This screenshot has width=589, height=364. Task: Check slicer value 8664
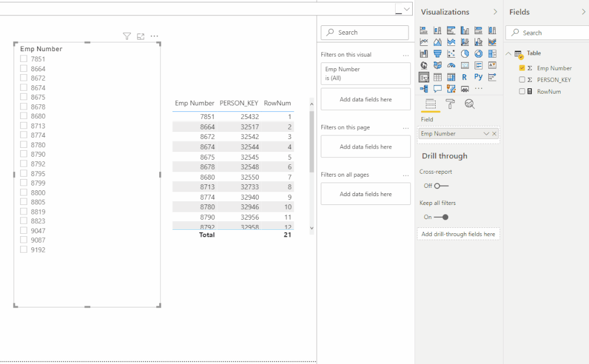coord(24,68)
